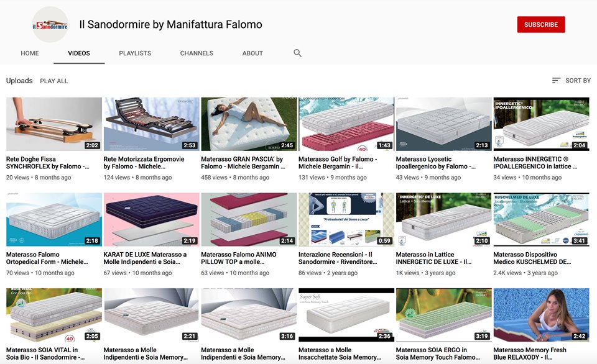The height and width of the screenshot is (364, 597).
Task: Click title Materasso Falomo ANIMO PILLOW TOP
Action: (239, 258)
